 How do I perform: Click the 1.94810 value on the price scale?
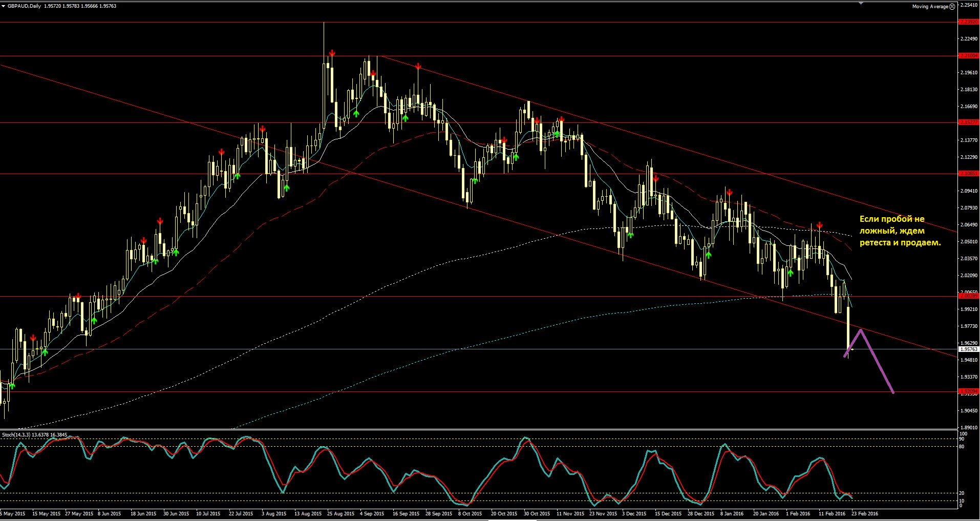tap(970, 360)
